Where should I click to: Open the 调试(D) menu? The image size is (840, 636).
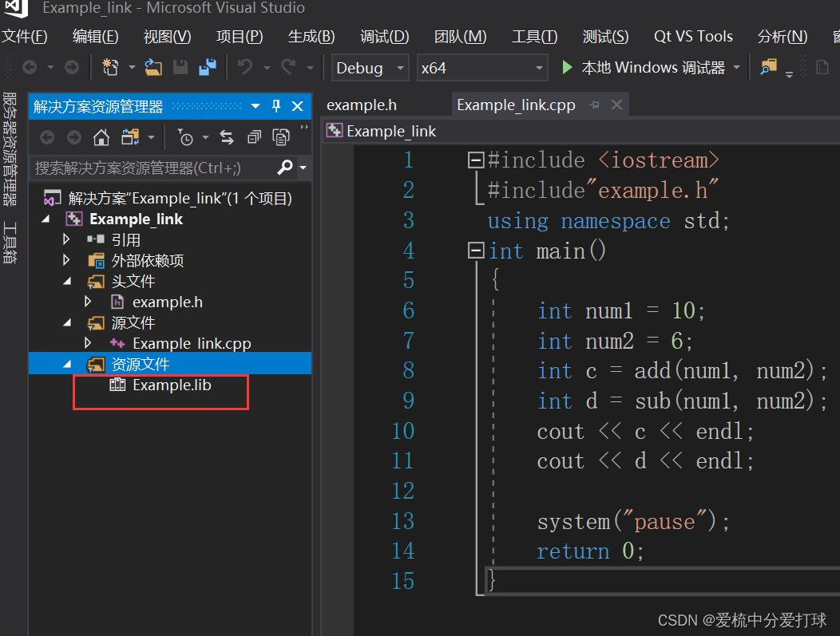[x=385, y=37]
